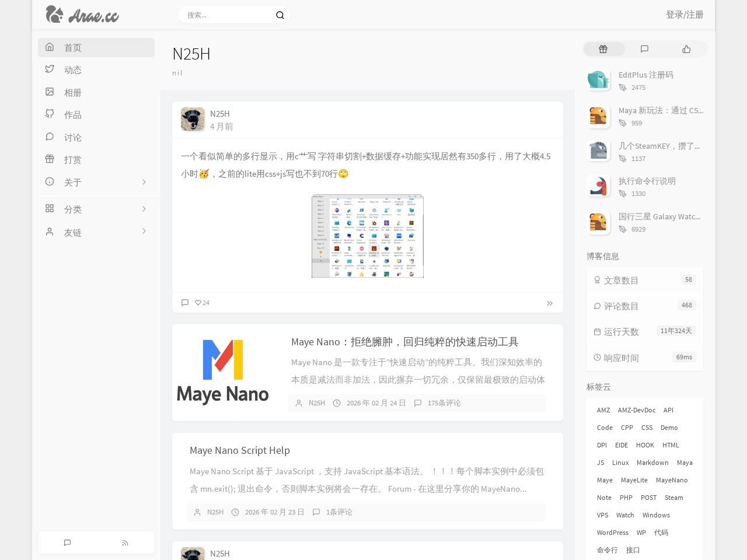
Task: Click the chat bubble icon at sidebar bottom
Action: pyautogui.click(x=67, y=542)
